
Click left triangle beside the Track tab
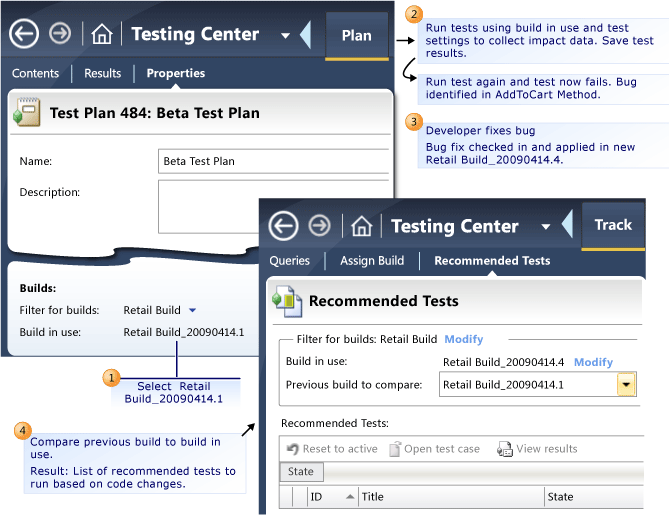tap(567, 224)
